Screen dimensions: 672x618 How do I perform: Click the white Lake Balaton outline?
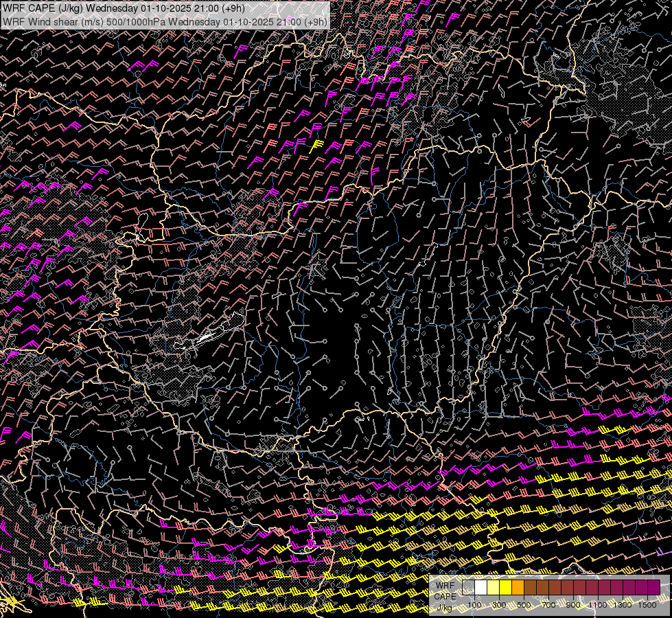click(x=205, y=338)
